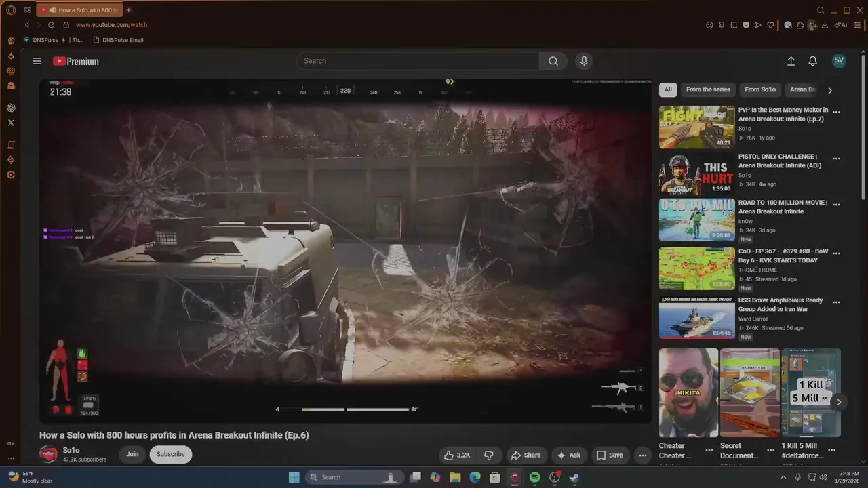The width and height of the screenshot is (868, 488).
Task: Open the So1o channel name link
Action: click(x=71, y=450)
